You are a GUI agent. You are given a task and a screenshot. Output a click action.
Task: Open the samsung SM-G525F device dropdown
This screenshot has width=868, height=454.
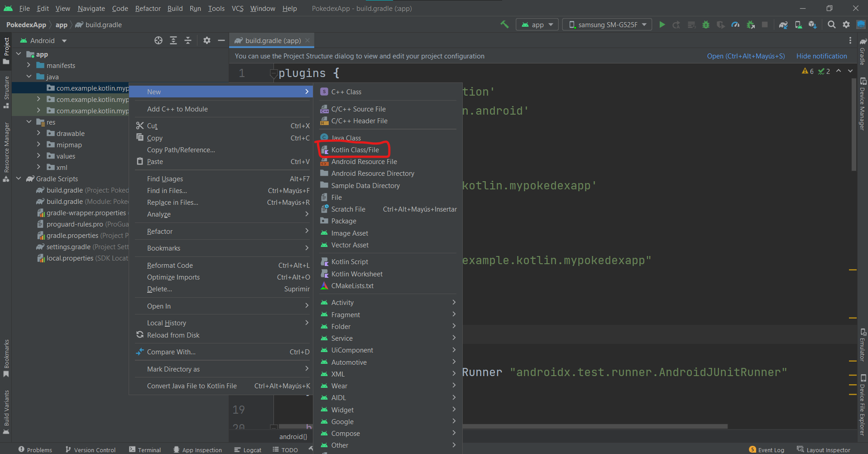point(607,24)
